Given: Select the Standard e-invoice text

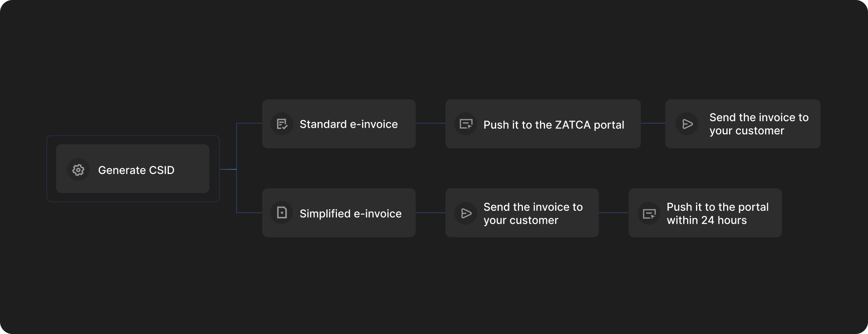Looking at the screenshot, I should [348, 124].
